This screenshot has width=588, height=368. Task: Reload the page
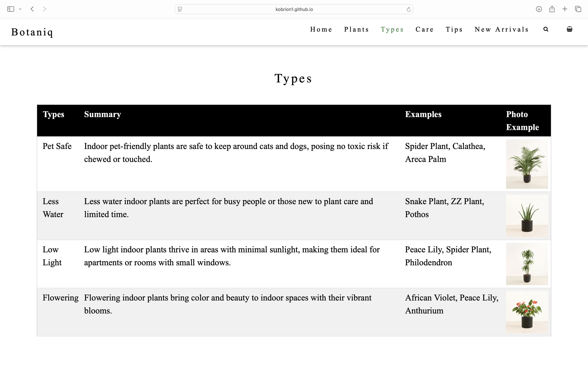409,9
